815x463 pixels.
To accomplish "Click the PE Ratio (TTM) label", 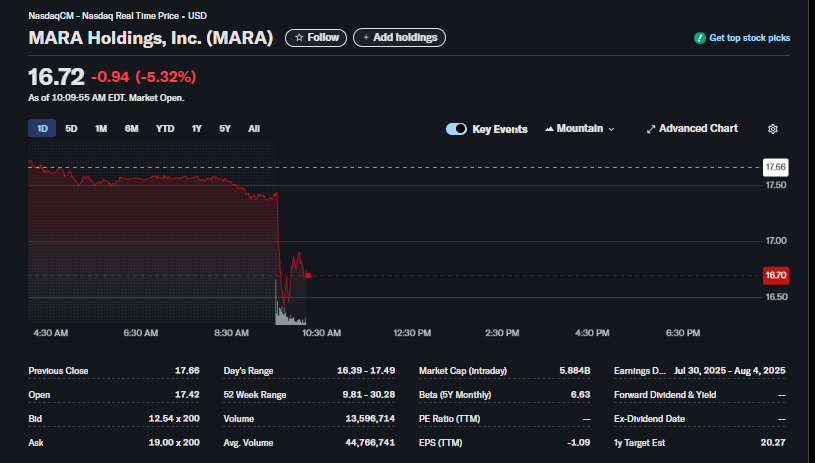I will (x=450, y=418).
